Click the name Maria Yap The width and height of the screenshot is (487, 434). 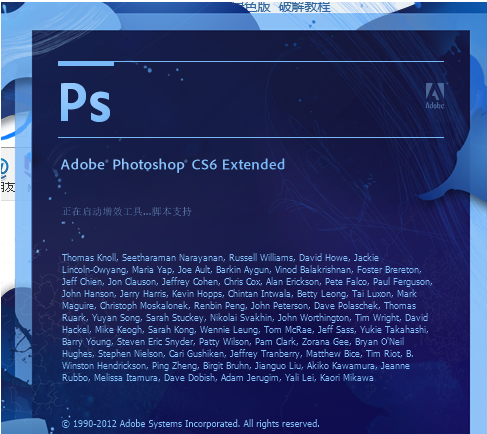152,270
